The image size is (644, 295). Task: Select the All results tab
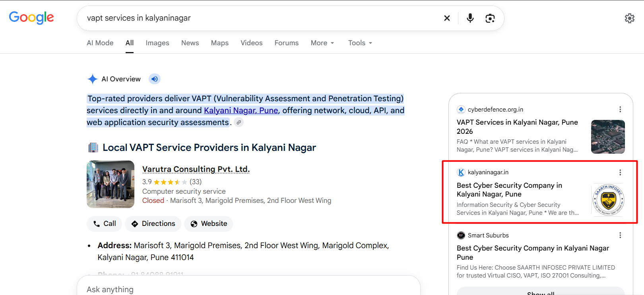[x=130, y=43]
